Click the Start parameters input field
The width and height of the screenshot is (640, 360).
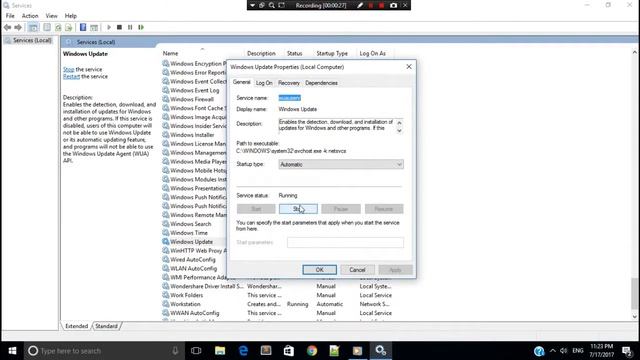click(x=345, y=242)
